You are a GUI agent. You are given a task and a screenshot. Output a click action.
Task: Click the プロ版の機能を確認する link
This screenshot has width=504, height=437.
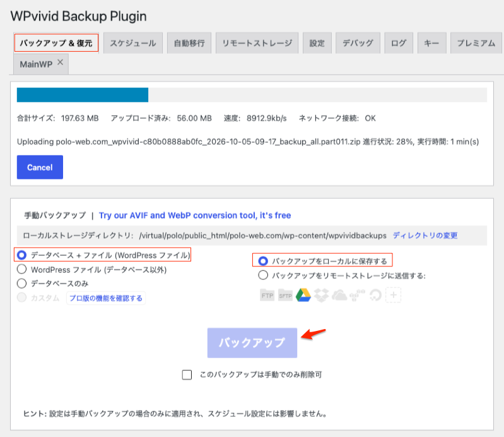tap(106, 298)
